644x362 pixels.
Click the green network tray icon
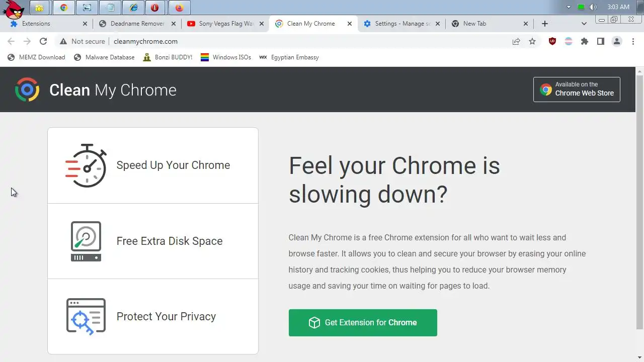tap(581, 7)
